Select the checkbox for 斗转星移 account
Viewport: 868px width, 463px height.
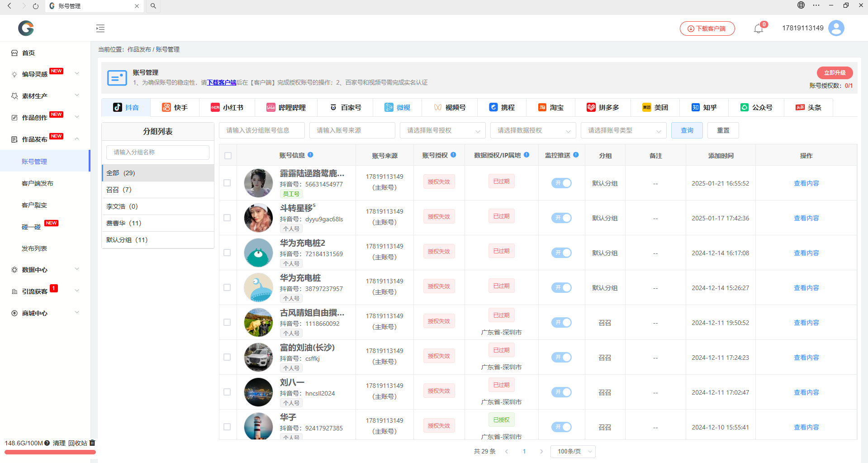point(227,218)
